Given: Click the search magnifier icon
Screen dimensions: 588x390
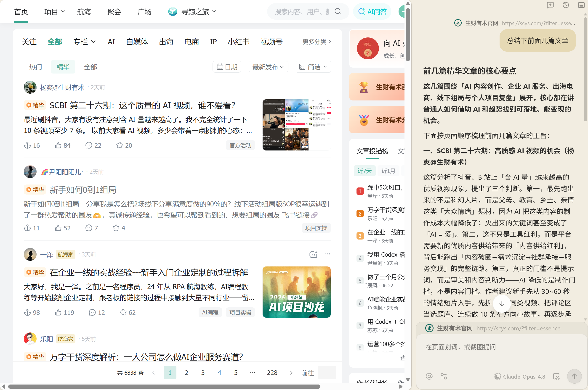Looking at the screenshot, I should click(338, 11).
